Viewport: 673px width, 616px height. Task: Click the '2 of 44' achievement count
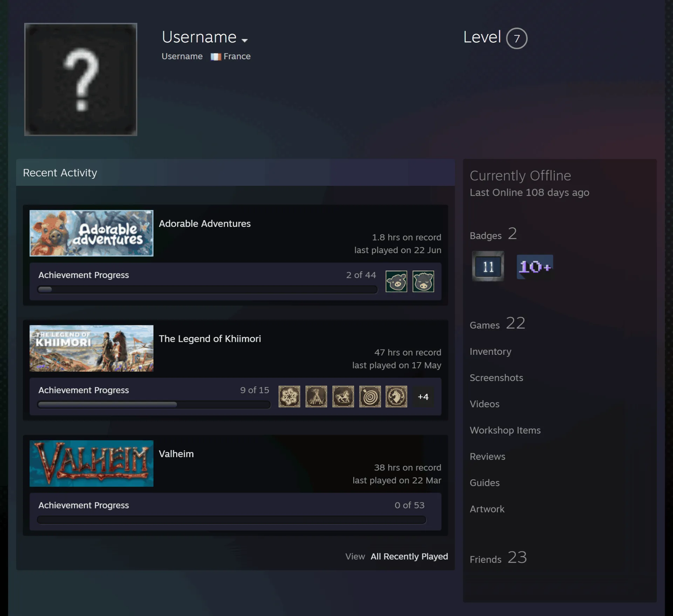pos(361,275)
